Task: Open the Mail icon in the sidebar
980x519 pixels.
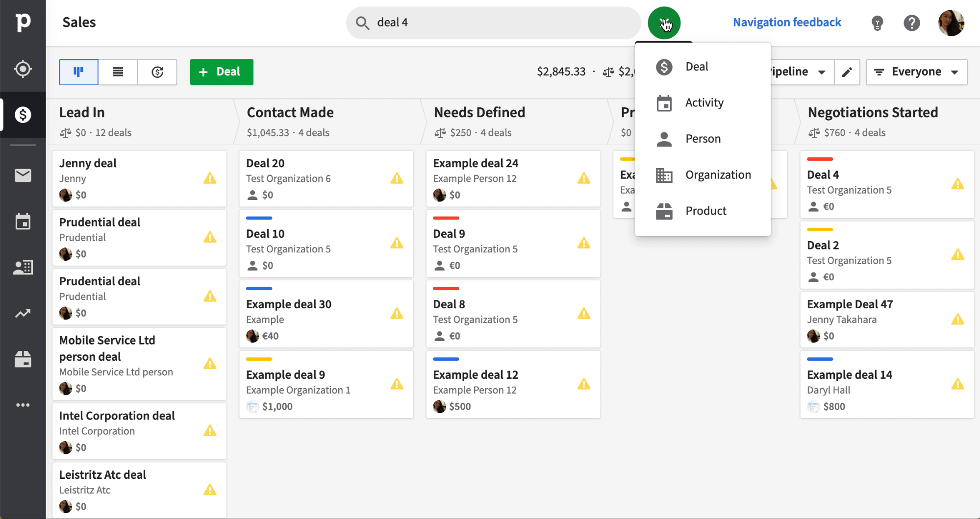Action: click(23, 175)
